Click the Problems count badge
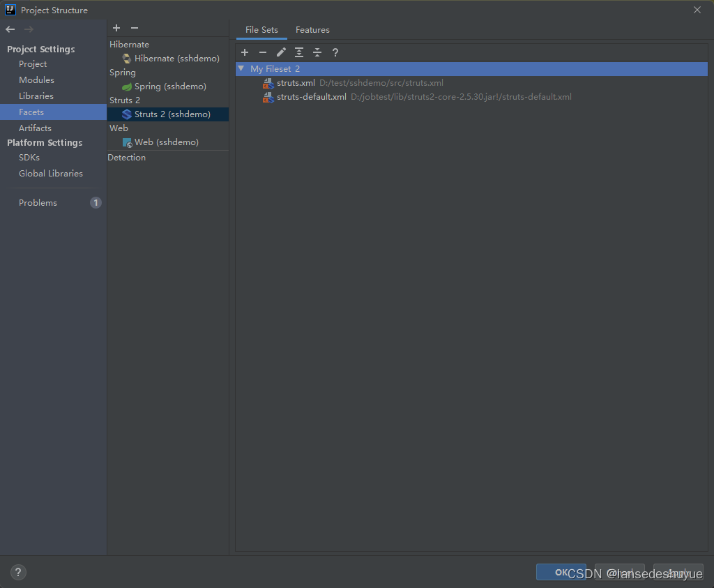This screenshot has height=588, width=714. point(96,203)
